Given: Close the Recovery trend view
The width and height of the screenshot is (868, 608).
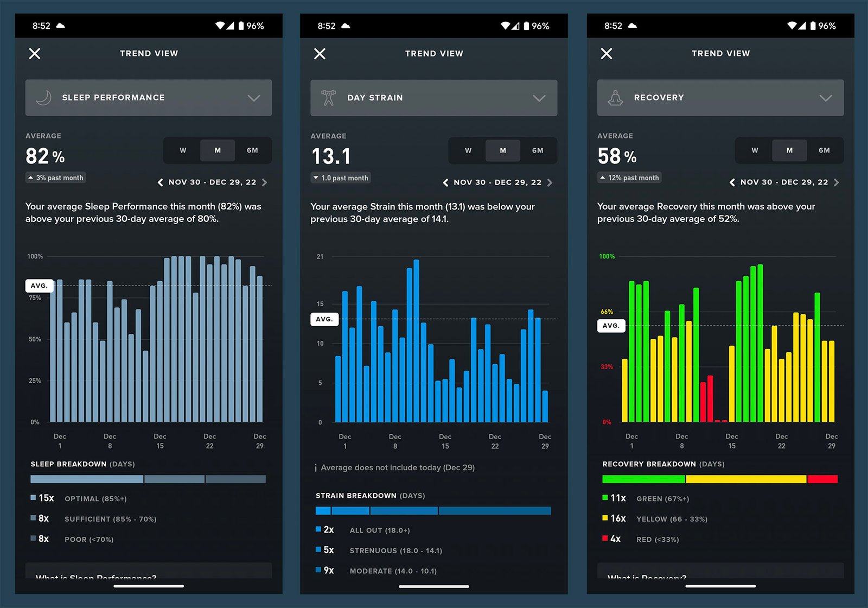Looking at the screenshot, I should 607,54.
